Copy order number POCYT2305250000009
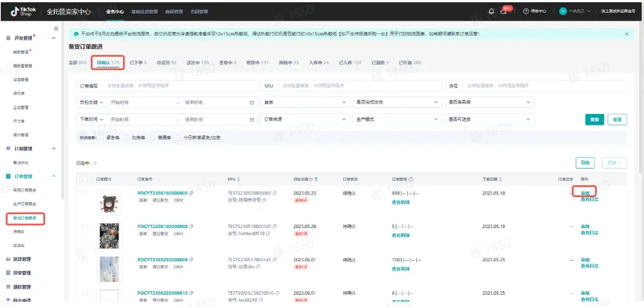This screenshot has height=307, width=644. click(x=191, y=260)
